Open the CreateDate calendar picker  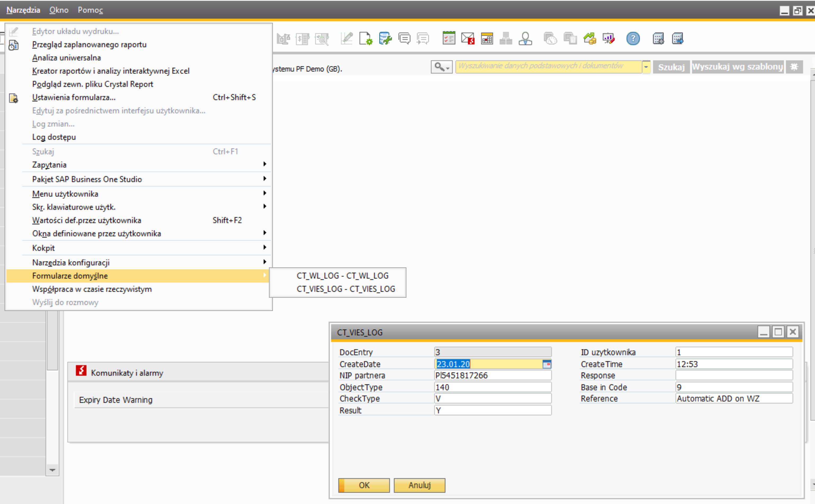click(x=547, y=364)
